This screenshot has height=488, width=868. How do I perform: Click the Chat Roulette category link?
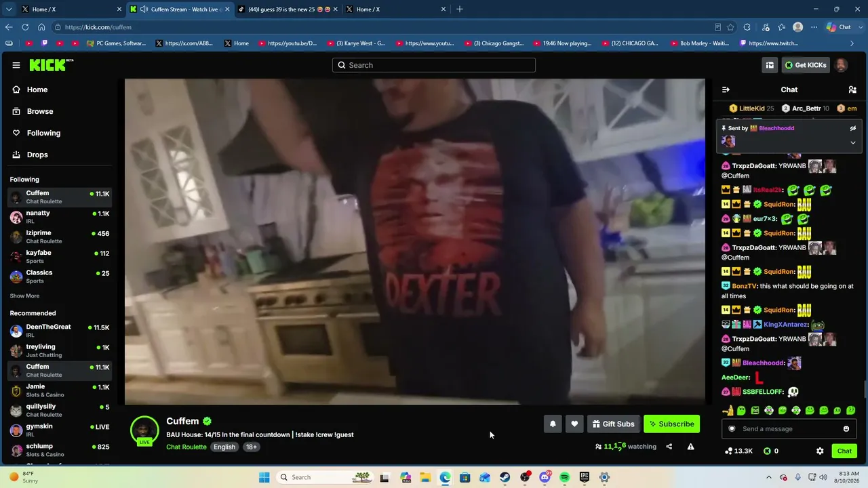[186, 447]
